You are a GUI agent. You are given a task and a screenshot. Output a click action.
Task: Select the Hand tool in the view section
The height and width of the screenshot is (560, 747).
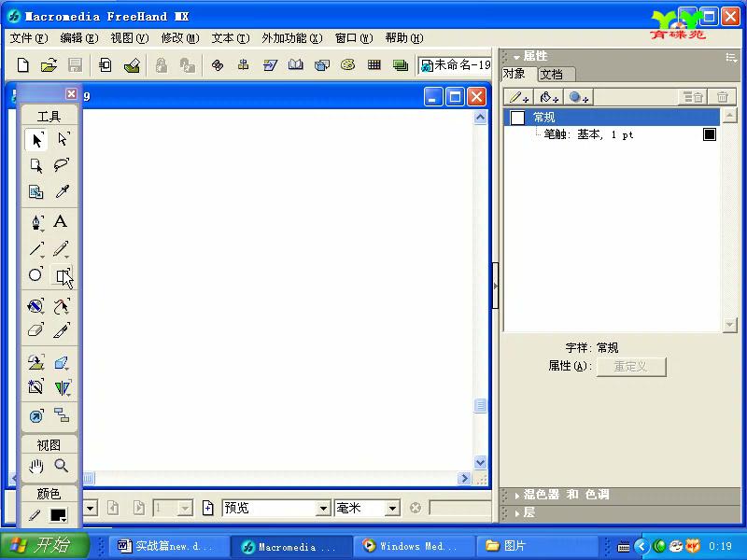click(x=36, y=466)
